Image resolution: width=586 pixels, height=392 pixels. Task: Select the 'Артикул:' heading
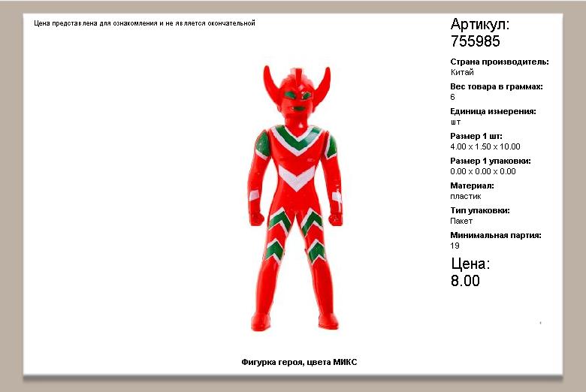(480, 24)
